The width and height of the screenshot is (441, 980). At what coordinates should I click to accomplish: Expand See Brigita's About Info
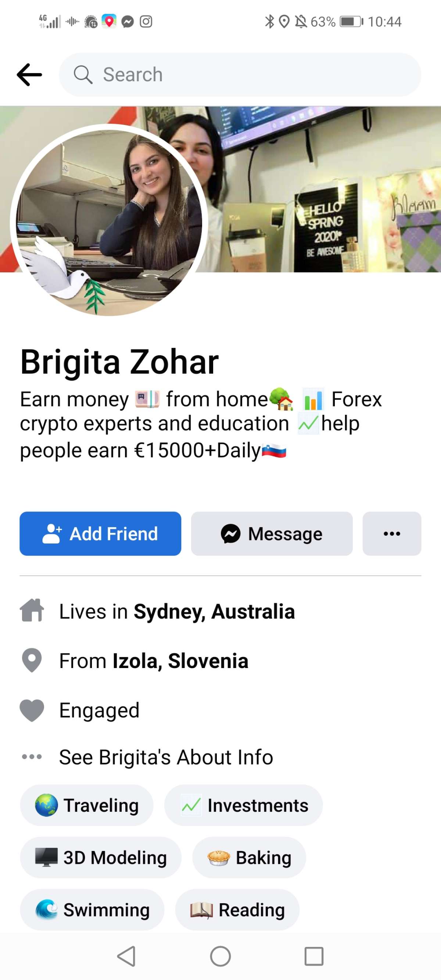click(x=166, y=757)
